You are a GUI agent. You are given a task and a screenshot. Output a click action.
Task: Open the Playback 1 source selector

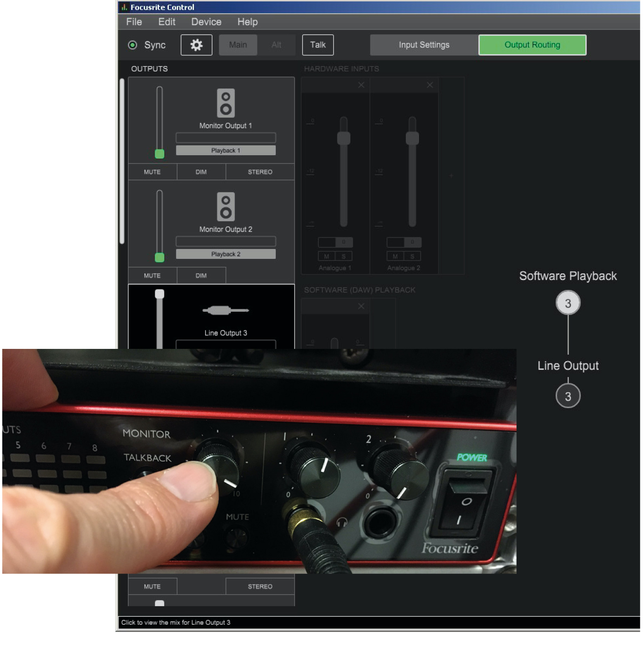tap(226, 150)
